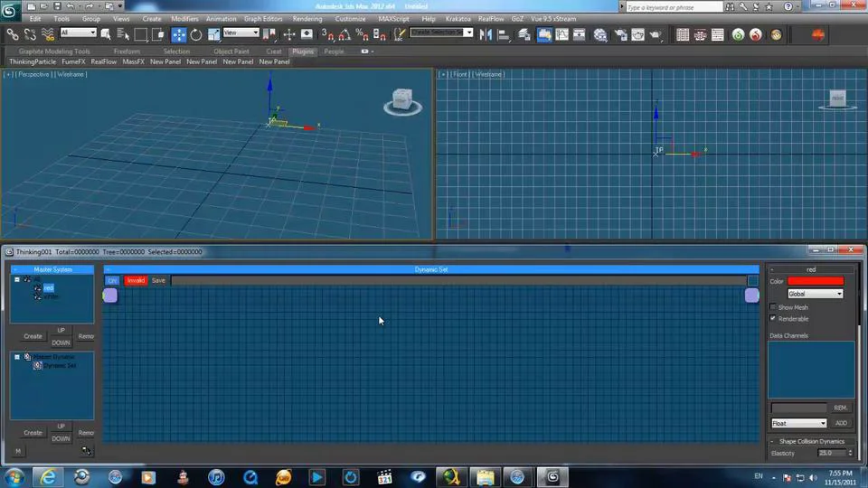Open the Reference Coordinate System 'View' dropdown
The image size is (868, 488).
(241, 33)
